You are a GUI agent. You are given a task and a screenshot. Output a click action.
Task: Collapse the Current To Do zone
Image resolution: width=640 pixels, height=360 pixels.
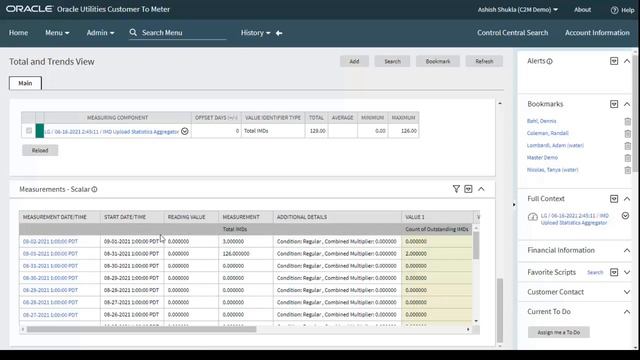[x=627, y=312]
